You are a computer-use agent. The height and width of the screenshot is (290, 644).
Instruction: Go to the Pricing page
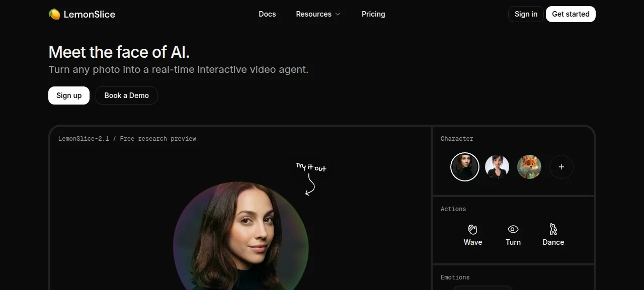coord(373,14)
